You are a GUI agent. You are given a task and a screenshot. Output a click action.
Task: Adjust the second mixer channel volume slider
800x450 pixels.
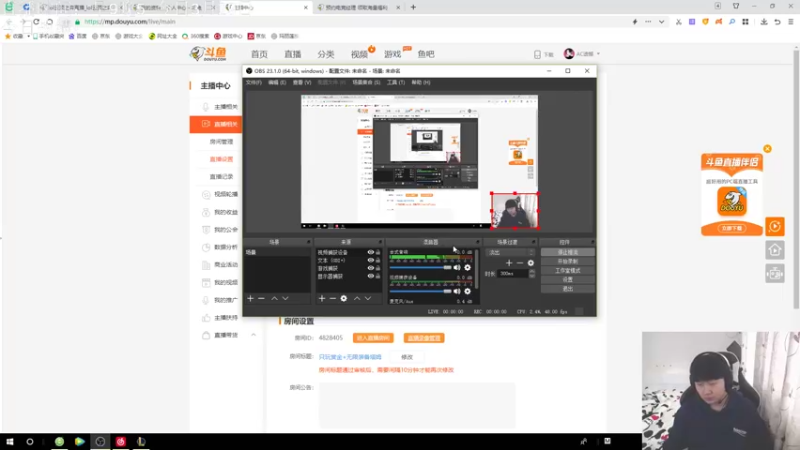[x=420, y=291]
